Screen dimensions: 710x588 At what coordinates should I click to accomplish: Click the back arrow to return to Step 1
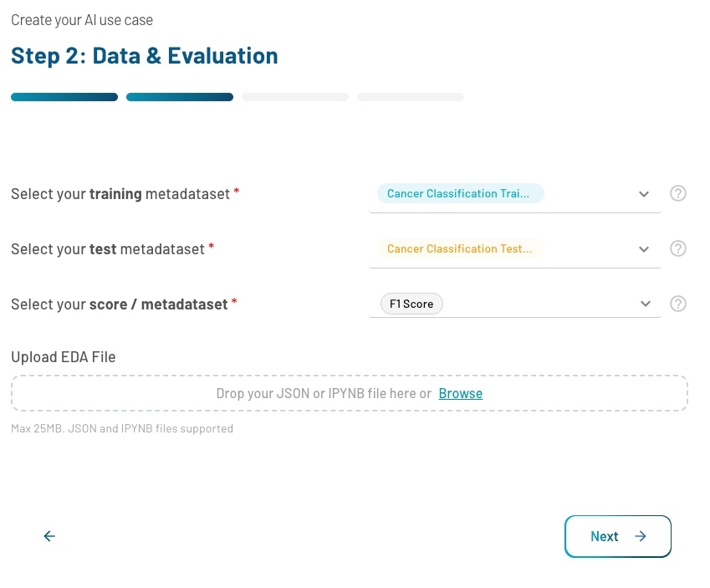49,536
